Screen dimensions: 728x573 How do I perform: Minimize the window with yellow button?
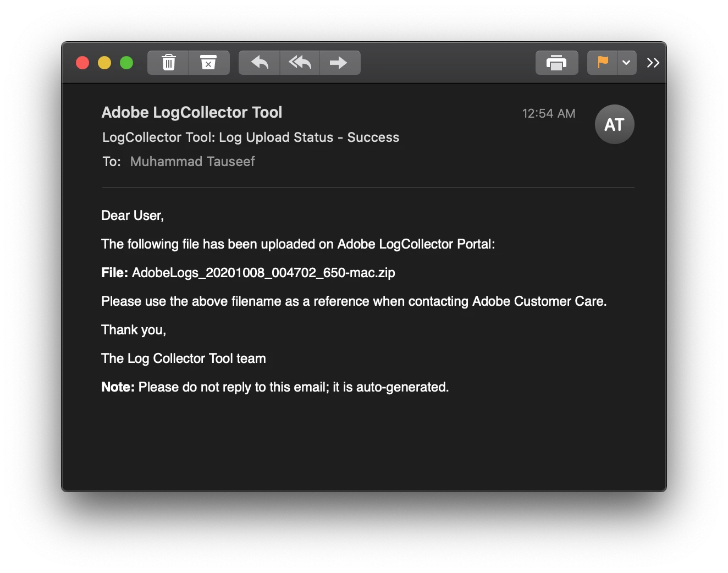(104, 63)
